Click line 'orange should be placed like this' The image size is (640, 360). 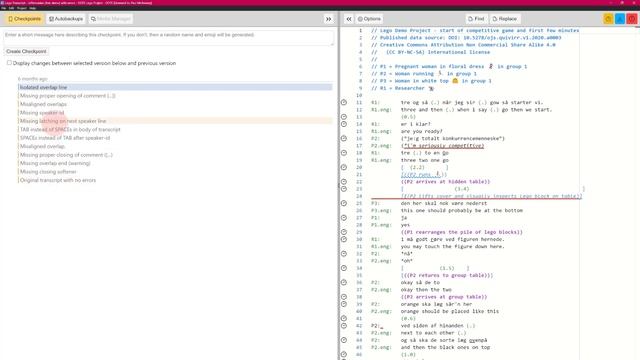click(450, 311)
